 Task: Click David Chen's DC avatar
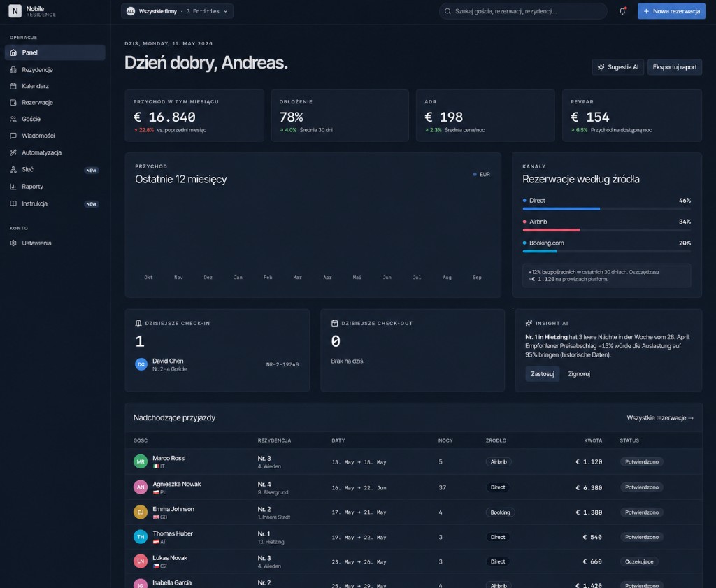click(141, 364)
